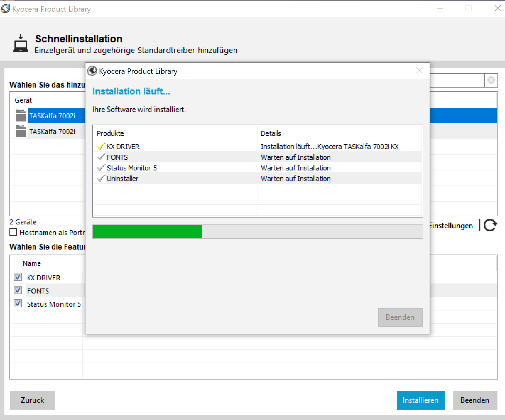
Task: Select the Uninstaller row in product list
Action: point(122,179)
